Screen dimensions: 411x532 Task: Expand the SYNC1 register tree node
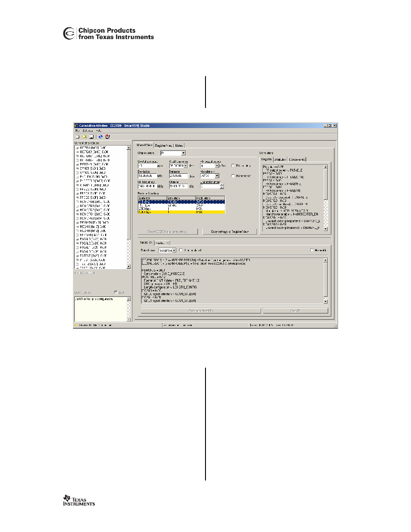click(77, 168)
